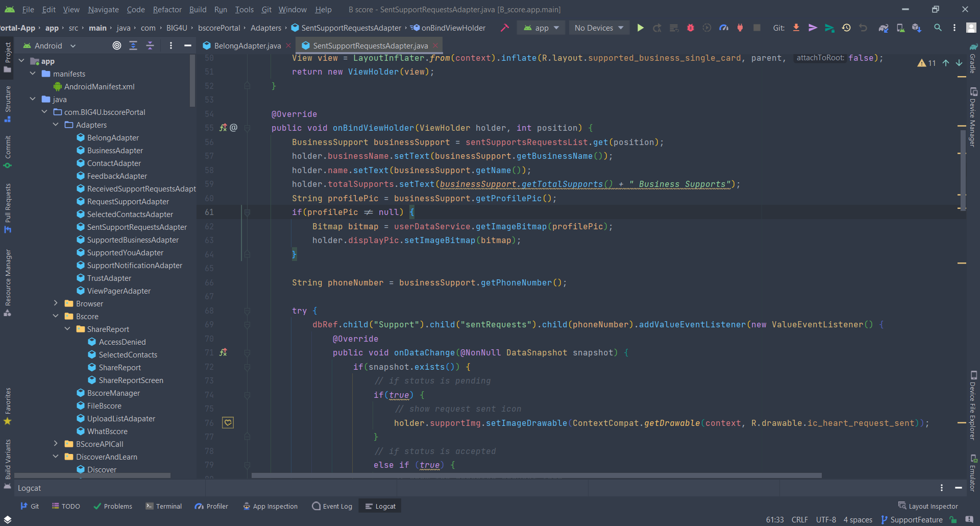Stop the running application
Viewport: 980px width, 526px height.
757,28
